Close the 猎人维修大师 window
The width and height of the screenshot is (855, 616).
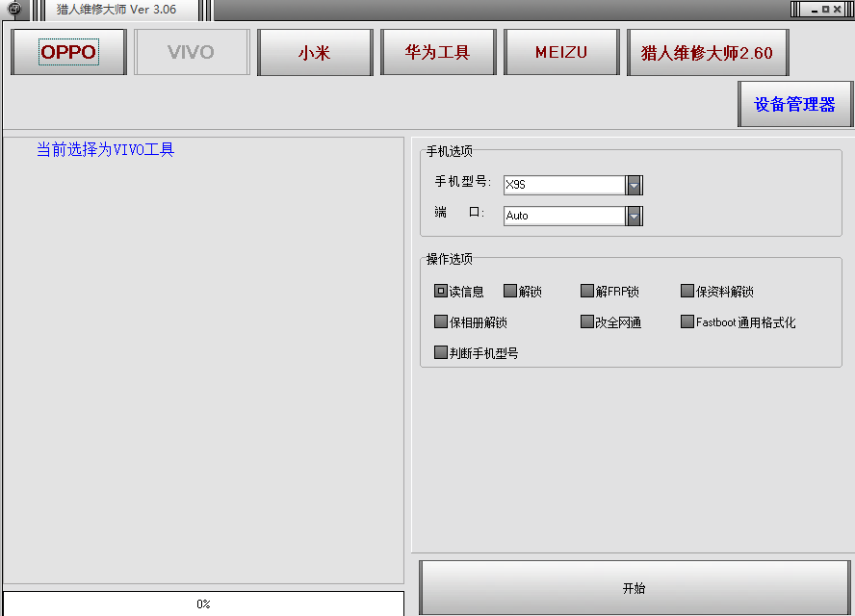(x=837, y=10)
